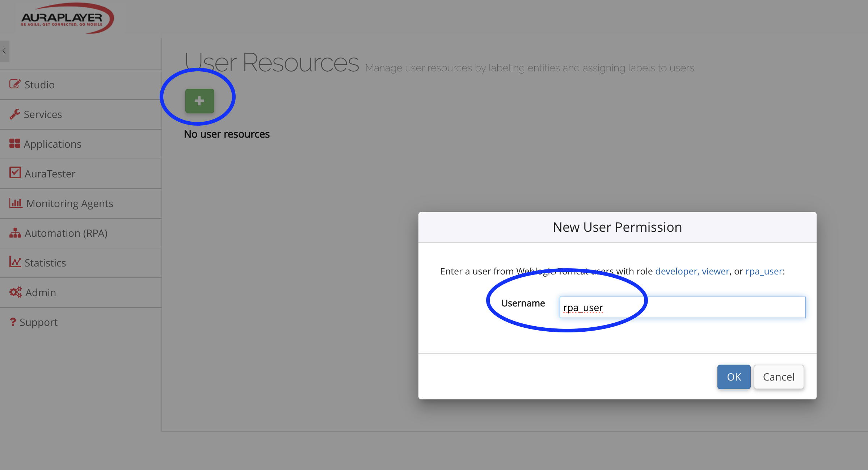Click the No user resources message
This screenshot has width=868, height=470.
click(227, 134)
